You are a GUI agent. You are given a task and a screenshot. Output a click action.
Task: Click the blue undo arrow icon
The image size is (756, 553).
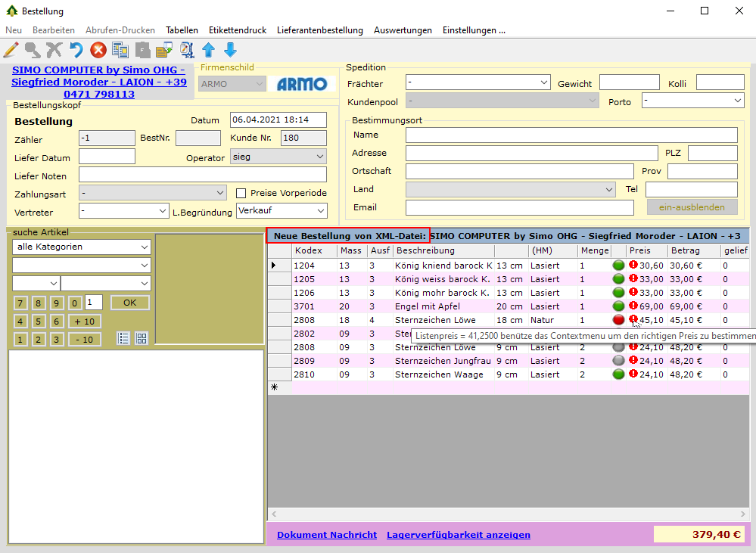click(76, 50)
